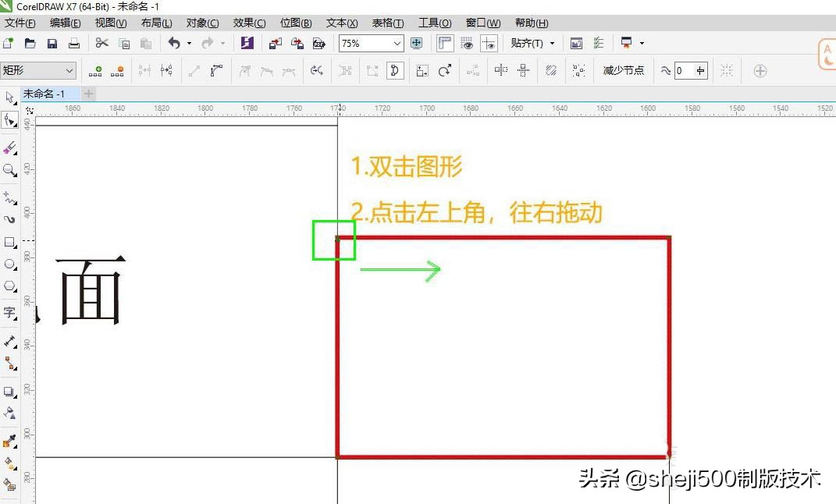Click the 减少节点 button

(x=623, y=70)
